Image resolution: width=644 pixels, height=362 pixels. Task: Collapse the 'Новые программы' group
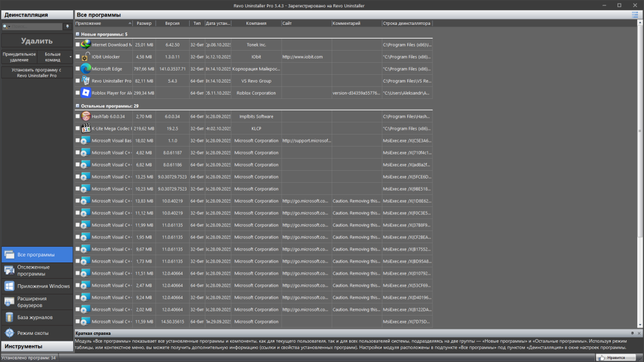point(77,34)
